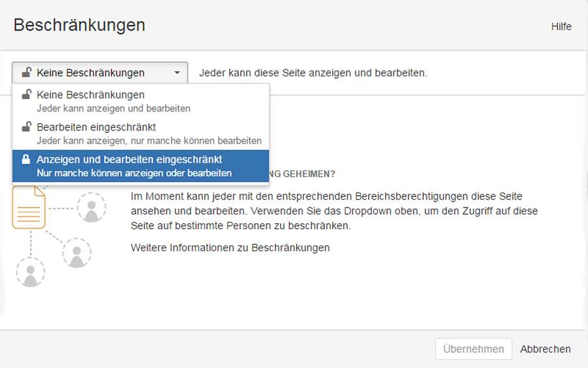
Task: Click the bottom-left person avatar icon
Action: click(30, 272)
